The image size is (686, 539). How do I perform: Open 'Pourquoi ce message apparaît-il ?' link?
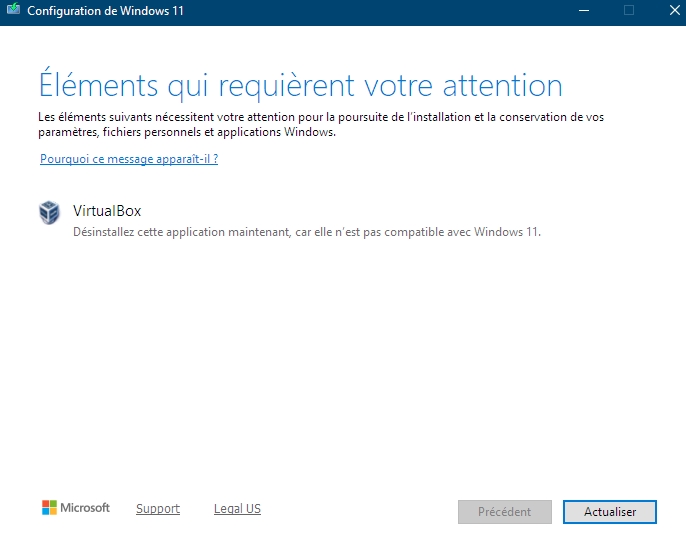pyautogui.click(x=129, y=159)
